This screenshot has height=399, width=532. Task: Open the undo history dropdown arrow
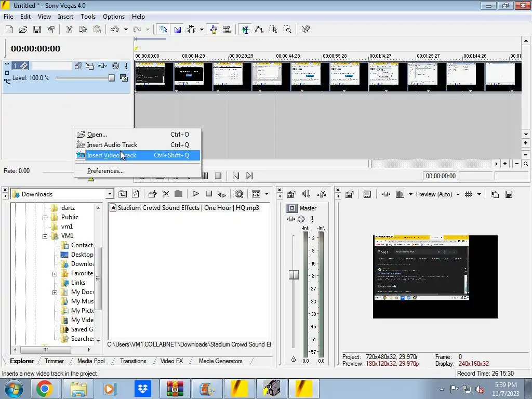tap(126, 30)
